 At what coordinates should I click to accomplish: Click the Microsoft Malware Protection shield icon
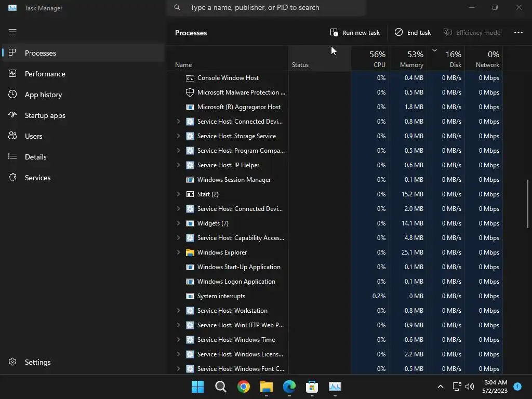pyautogui.click(x=190, y=92)
